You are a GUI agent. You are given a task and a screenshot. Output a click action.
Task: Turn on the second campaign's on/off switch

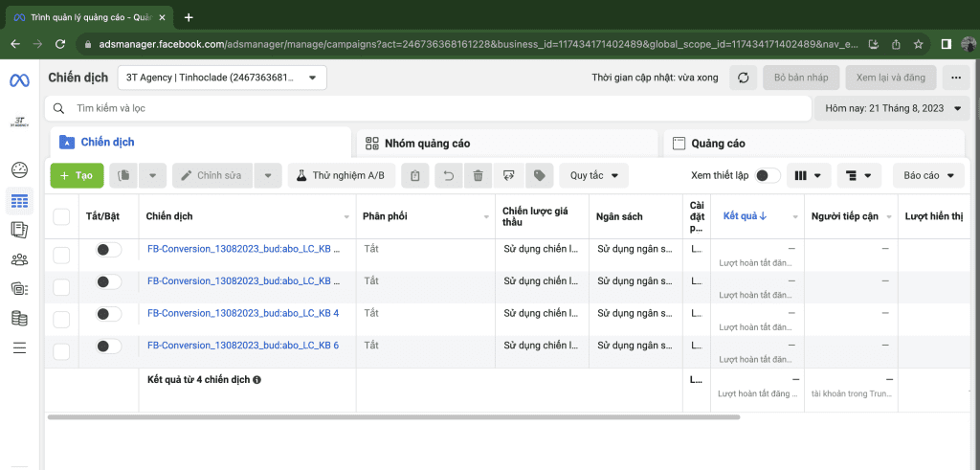pyautogui.click(x=108, y=282)
